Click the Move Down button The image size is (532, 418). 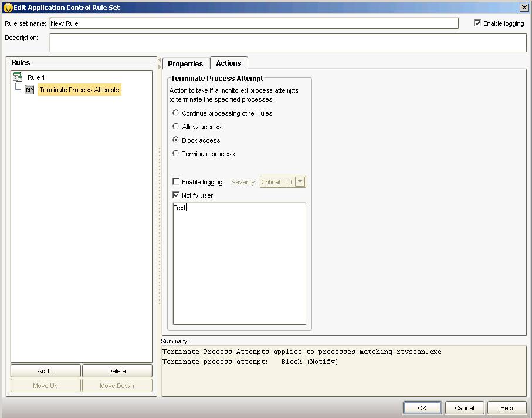pos(117,385)
